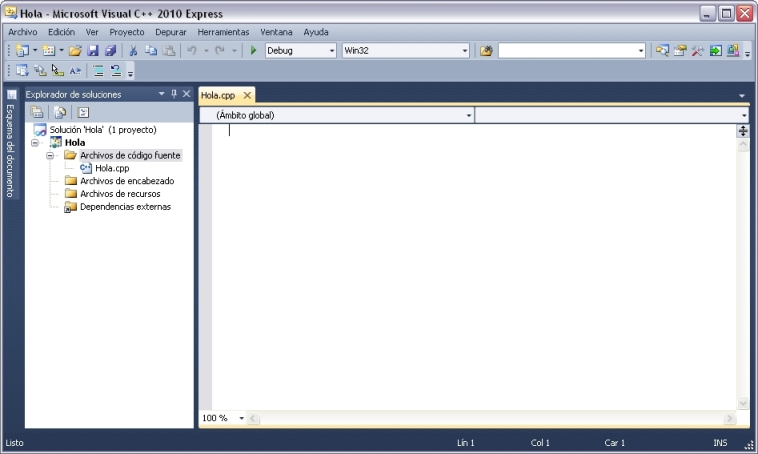Open the New Project icon's dropdown arrow

point(35,50)
